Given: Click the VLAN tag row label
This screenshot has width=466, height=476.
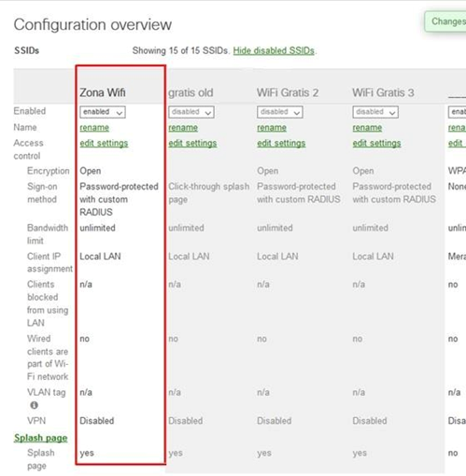Looking at the screenshot, I should tap(47, 392).
